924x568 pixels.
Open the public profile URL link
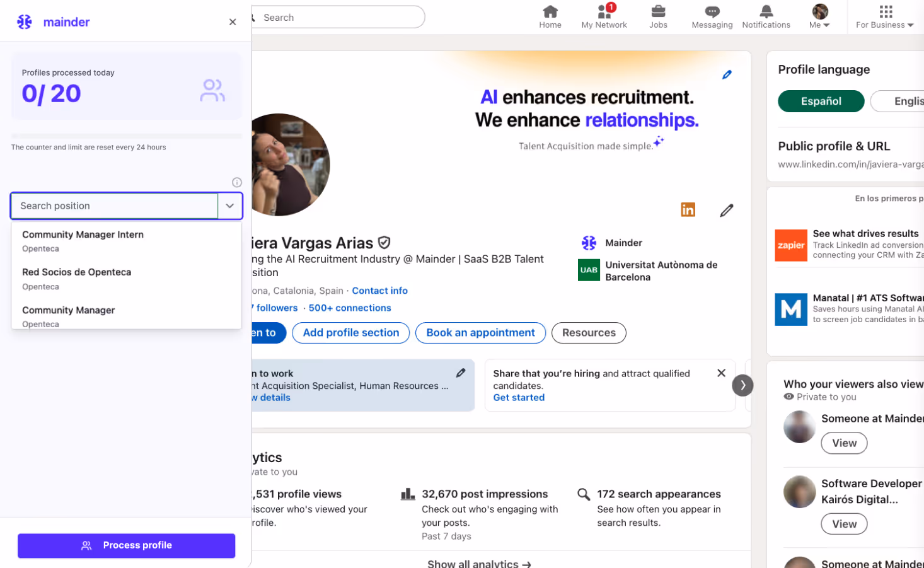pos(850,165)
